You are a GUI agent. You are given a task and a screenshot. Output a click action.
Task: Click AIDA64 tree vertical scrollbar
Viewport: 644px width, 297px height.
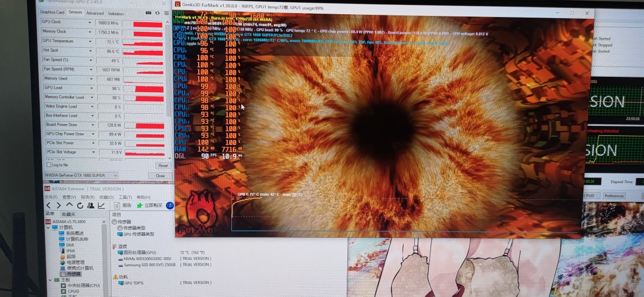pos(105,258)
